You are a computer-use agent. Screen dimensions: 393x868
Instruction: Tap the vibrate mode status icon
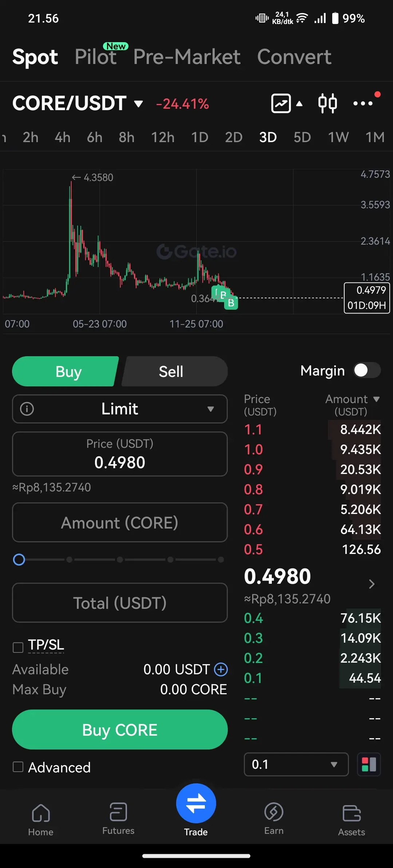262,18
